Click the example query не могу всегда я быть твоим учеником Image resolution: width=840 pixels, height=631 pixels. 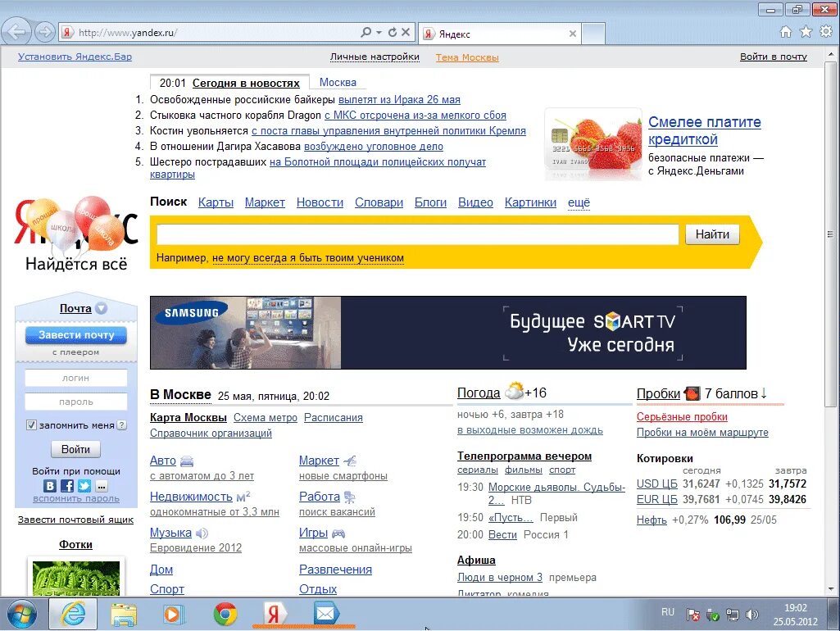coord(308,258)
